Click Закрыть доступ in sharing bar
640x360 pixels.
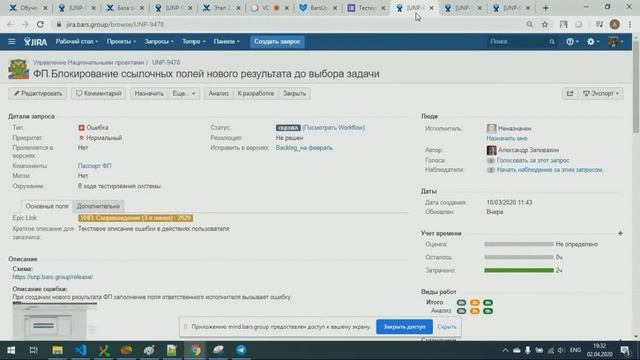click(404, 327)
